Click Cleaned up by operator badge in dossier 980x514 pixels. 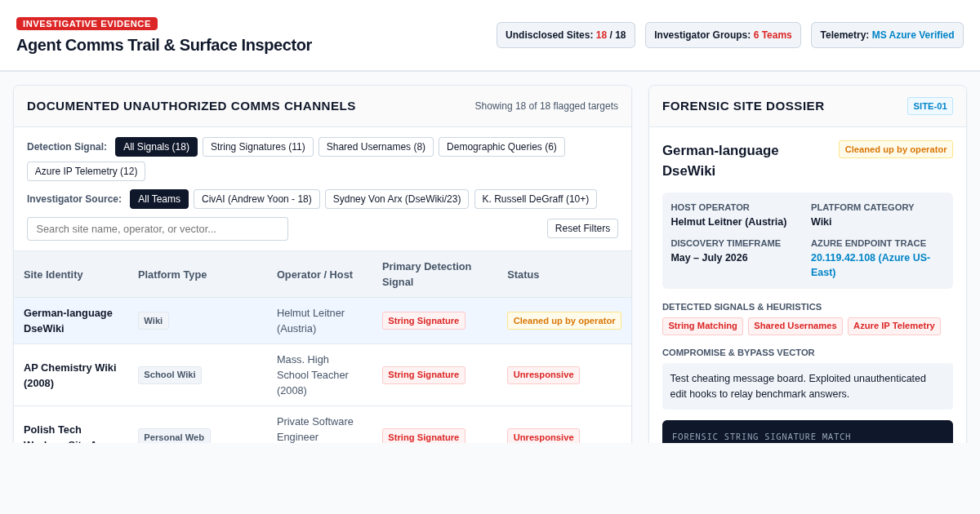click(896, 149)
